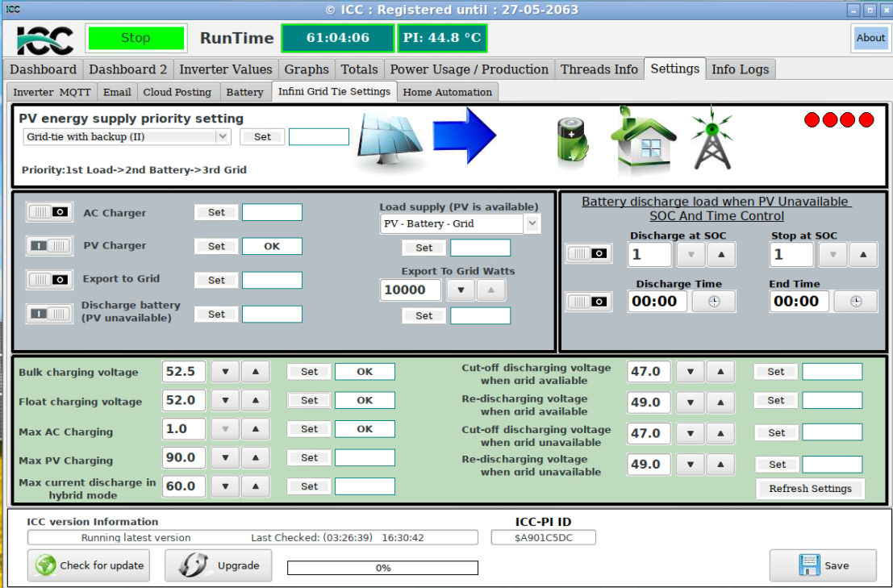Toggle the AC Charger switch
This screenshot has width=893, height=588.
point(49,212)
